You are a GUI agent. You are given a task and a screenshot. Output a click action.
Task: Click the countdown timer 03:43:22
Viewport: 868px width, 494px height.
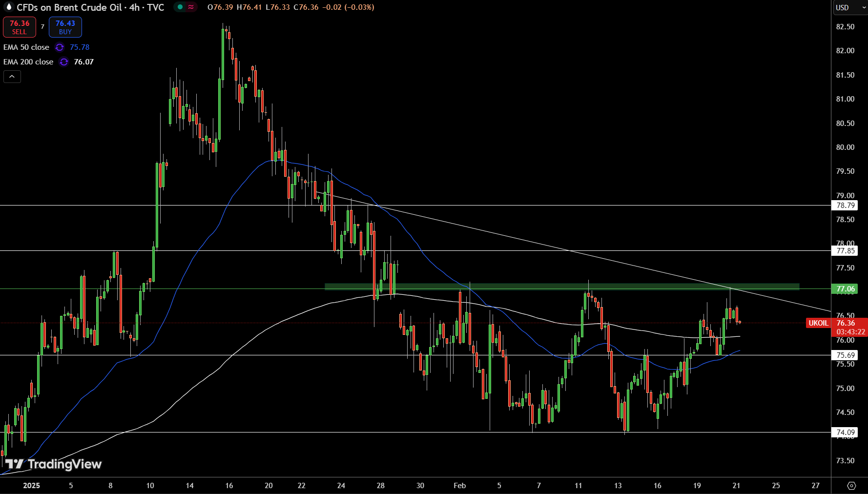[851, 332]
